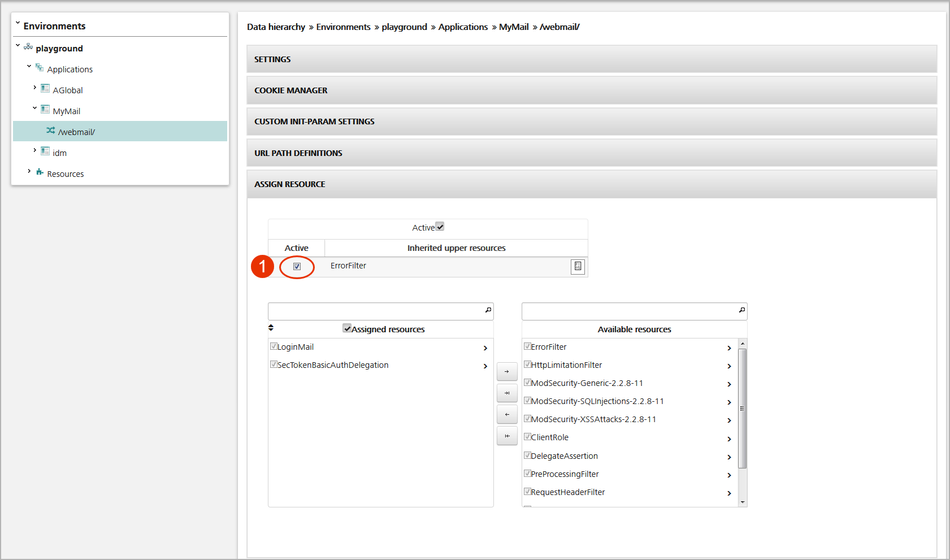Click the move-all-right arrow button
Image resolution: width=950 pixels, height=560 pixels.
507,393
